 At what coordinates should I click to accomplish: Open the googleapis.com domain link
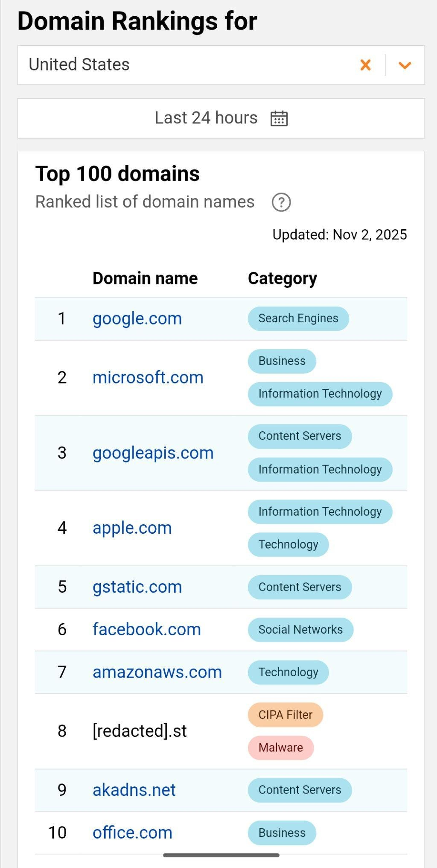pos(153,453)
